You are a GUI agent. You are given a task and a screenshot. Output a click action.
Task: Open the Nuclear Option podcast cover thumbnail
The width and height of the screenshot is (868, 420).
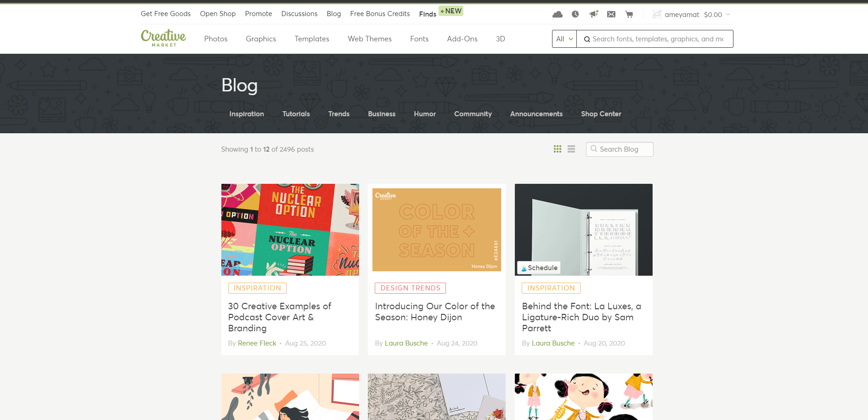tap(290, 230)
